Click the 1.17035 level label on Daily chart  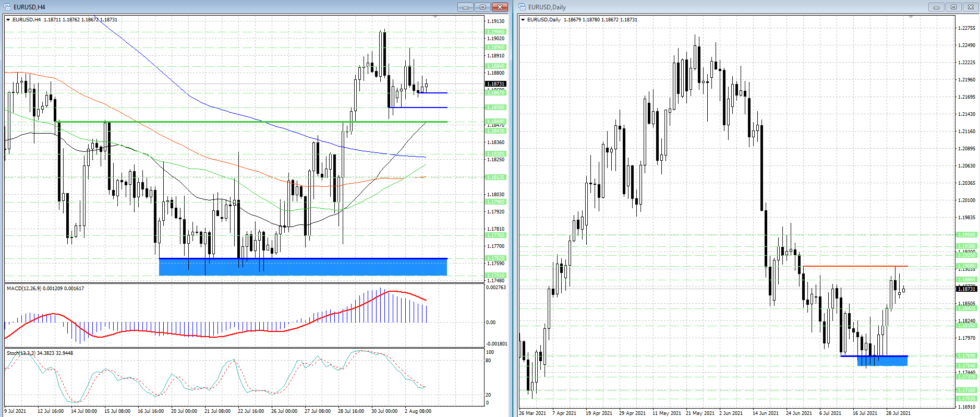966,399
